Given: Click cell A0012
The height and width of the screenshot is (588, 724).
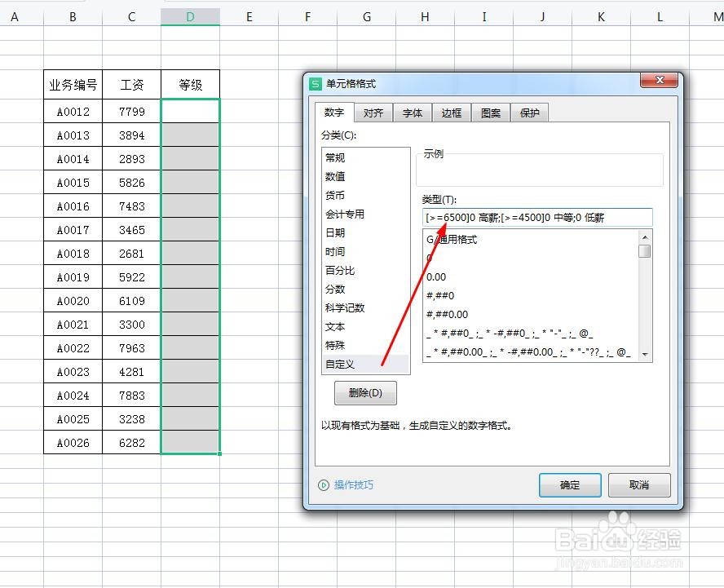Looking at the screenshot, I should coord(73,111).
